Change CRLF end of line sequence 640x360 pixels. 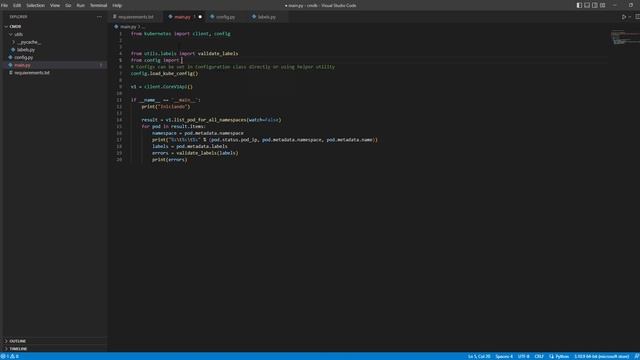click(x=539, y=356)
